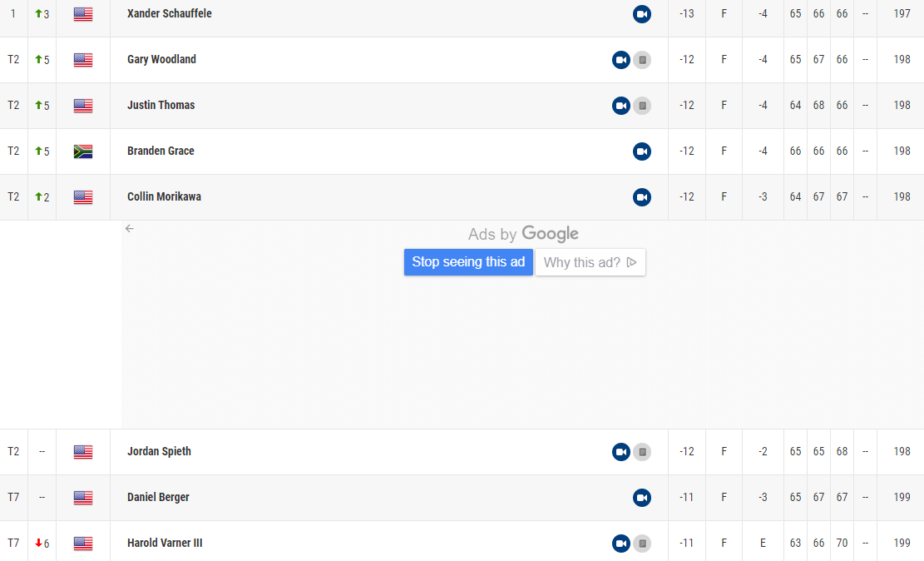Click gray tablet icon beside Gary Woodland

[x=642, y=60]
